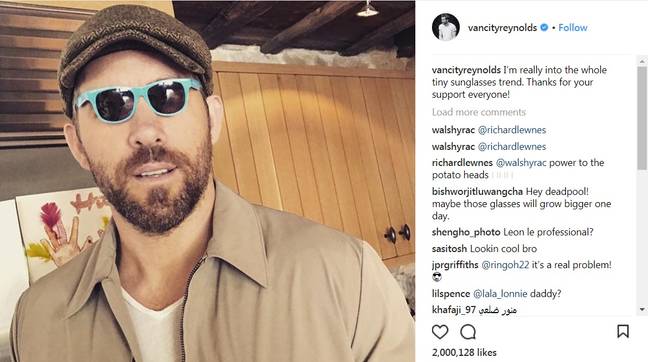648x362 pixels.
Task: Click the selfie photo in the post
Action: (207, 181)
